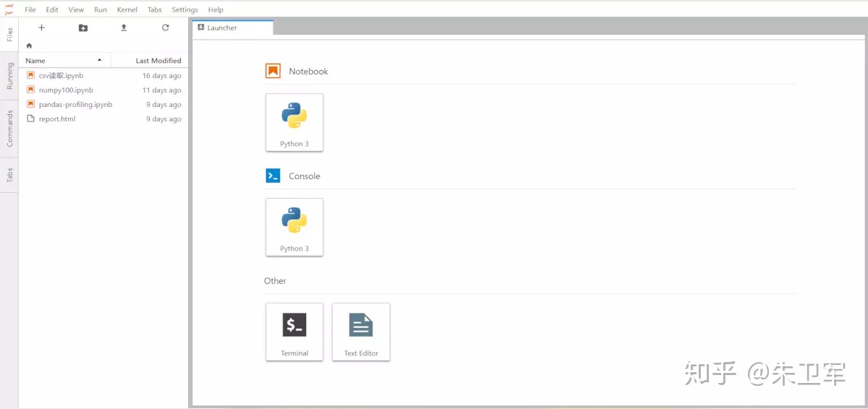The width and height of the screenshot is (868, 409).
Task: Open the Help menu
Action: click(x=216, y=9)
